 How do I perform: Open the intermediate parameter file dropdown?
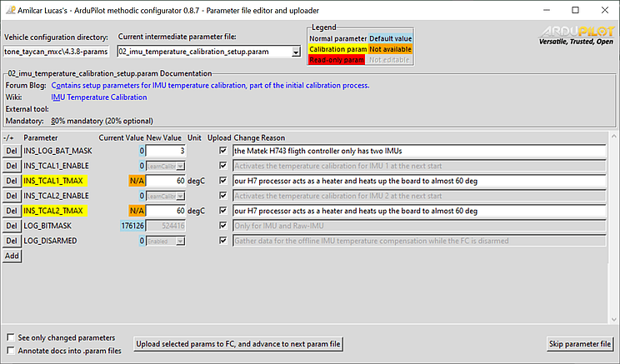click(x=296, y=52)
